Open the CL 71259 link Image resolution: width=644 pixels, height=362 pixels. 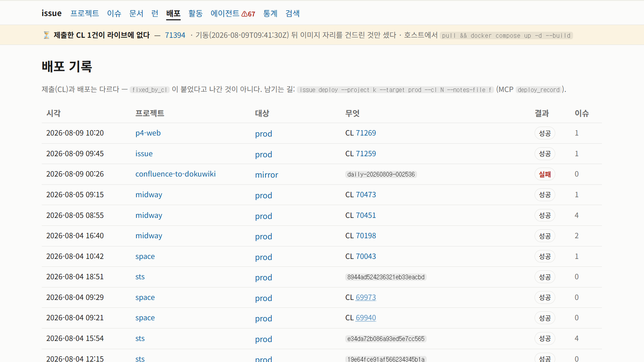coord(366,154)
